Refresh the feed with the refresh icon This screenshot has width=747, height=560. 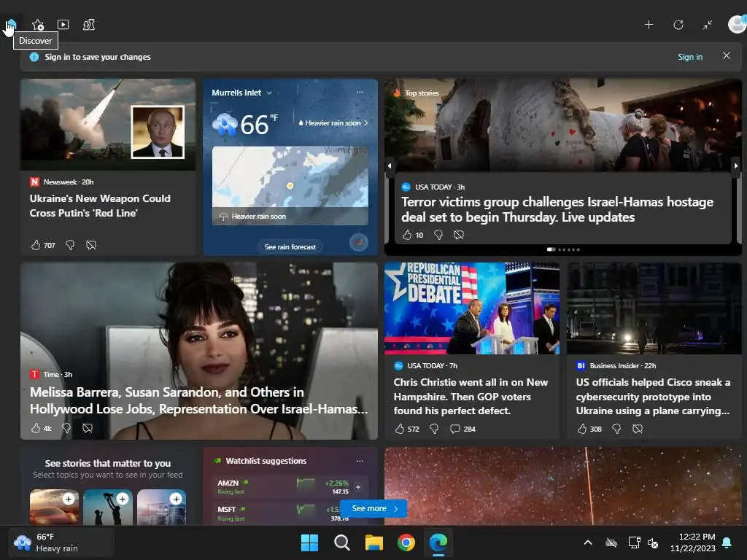[x=678, y=25]
